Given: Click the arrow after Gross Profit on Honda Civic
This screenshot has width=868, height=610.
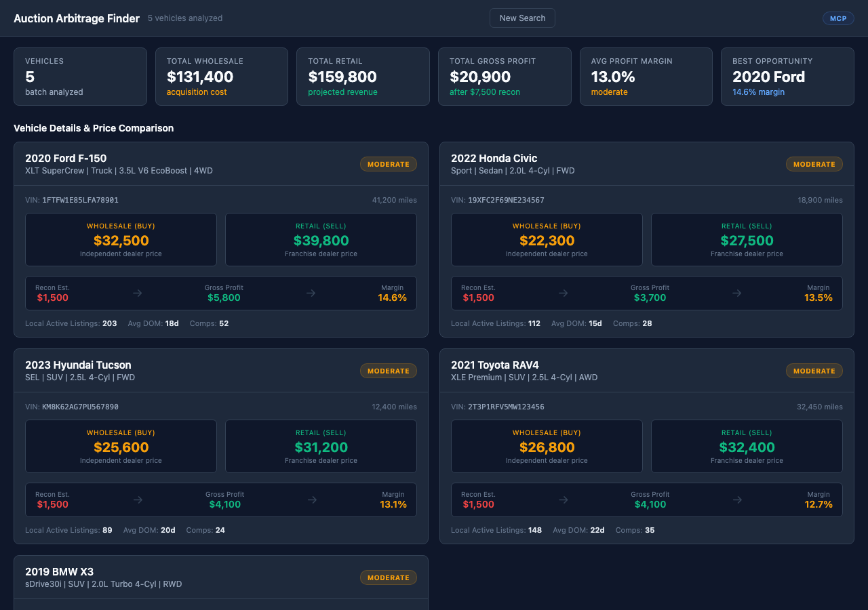Looking at the screenshot, I should click(736, 293).
